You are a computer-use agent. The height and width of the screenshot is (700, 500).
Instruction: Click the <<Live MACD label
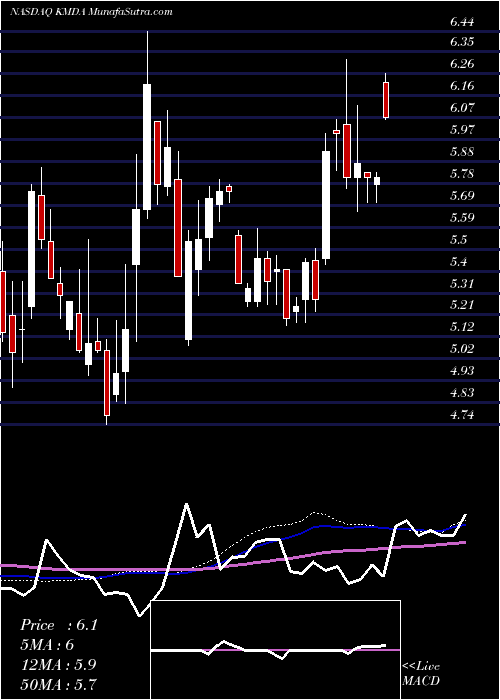[421, 673]
